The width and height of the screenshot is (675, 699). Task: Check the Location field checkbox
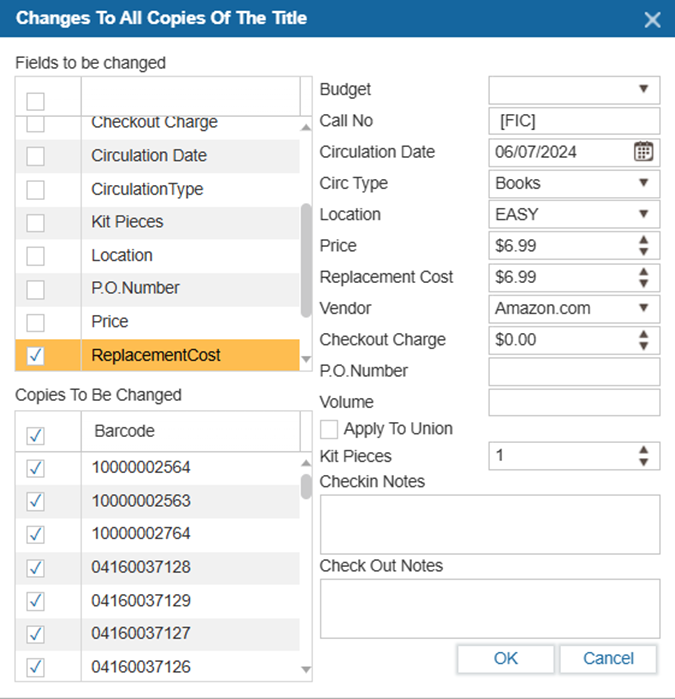pos(35,256)
